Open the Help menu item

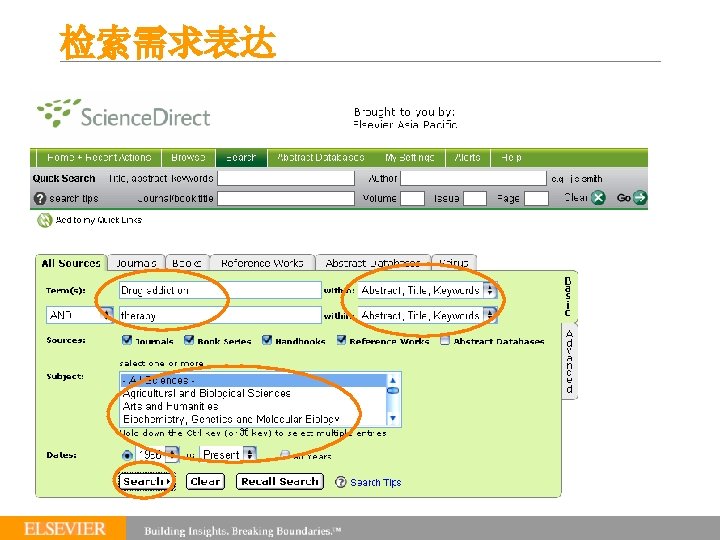coord(512,158)
